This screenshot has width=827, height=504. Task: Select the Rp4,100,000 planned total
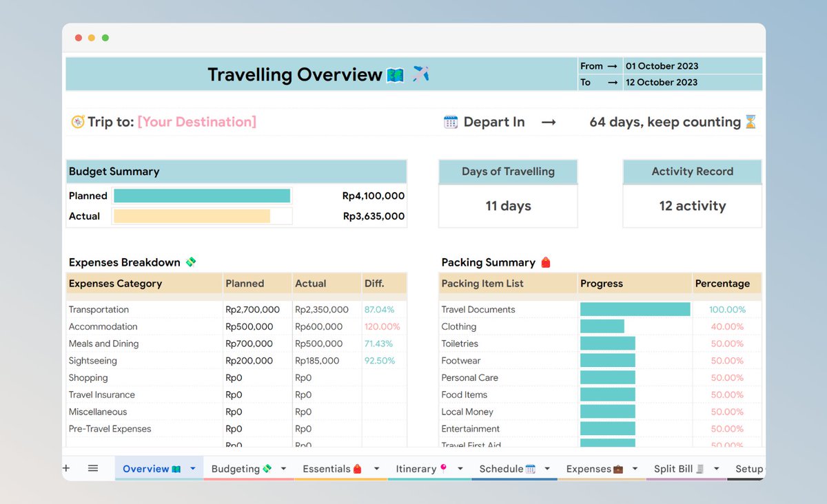[374, 196]
